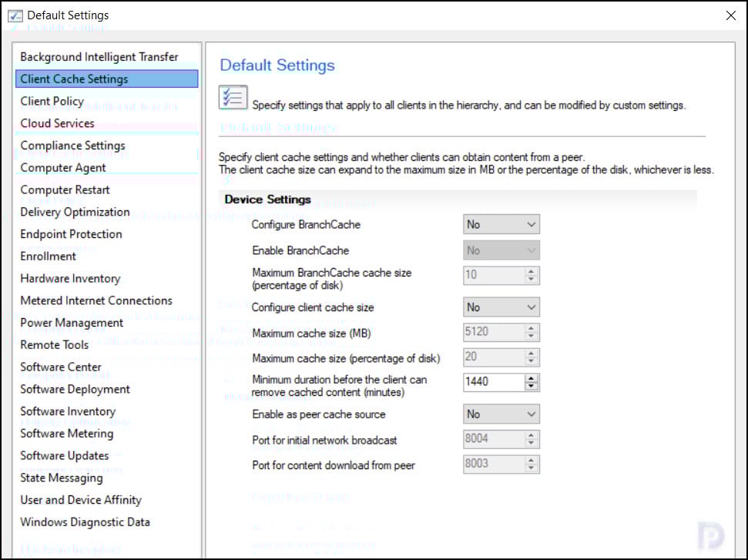This screenshot has height=560, width=748.
Task: Decrease Maximum BranchCache cache size percentage
Action: pyautogui.click(x=531, y=280)
